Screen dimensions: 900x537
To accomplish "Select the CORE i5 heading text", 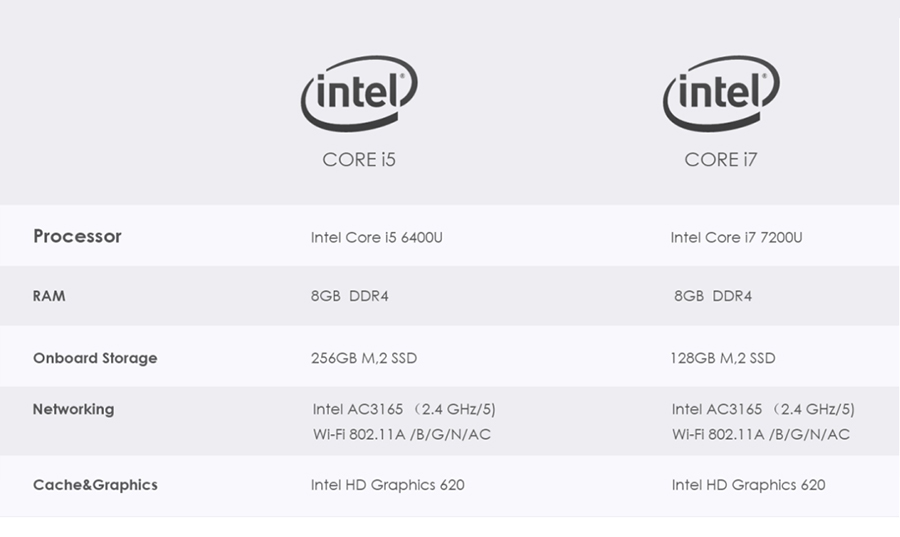I will (359, 159).
